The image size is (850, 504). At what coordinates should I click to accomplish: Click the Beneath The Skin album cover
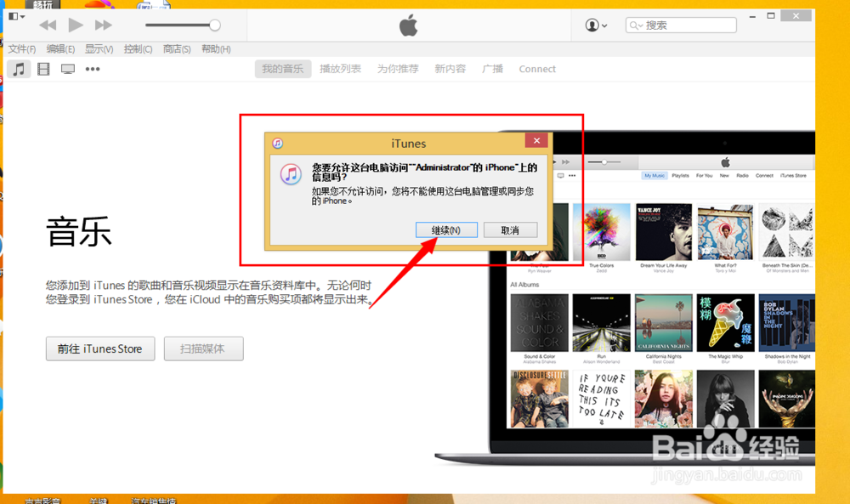coord(786,233)
